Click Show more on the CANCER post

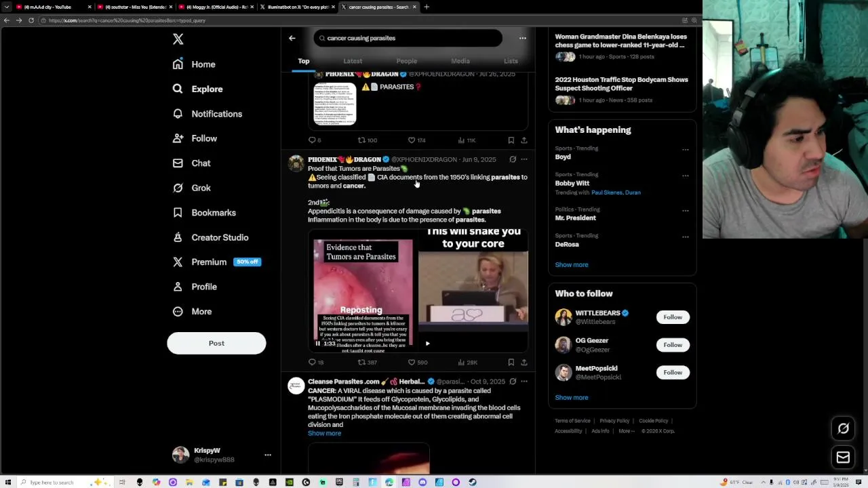click(324, 433)
